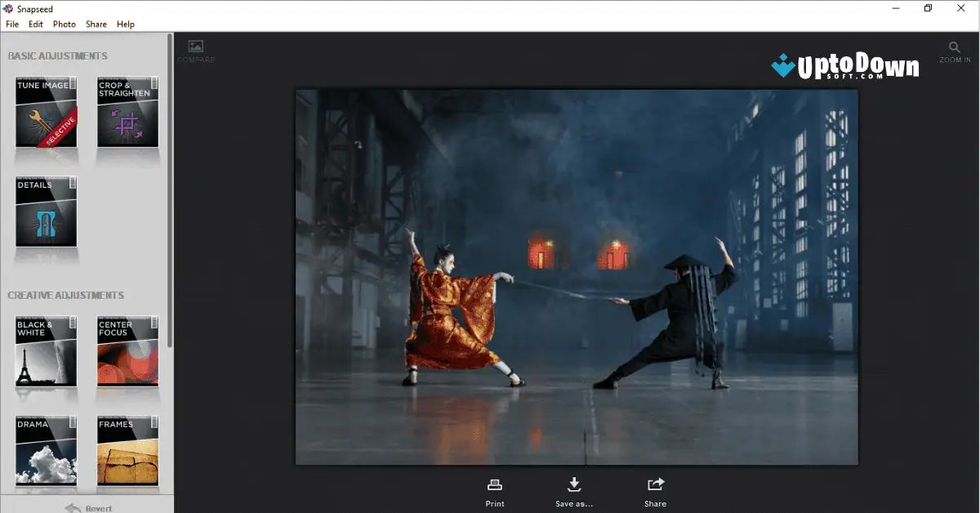
Task: Add a frame with the Frames tool
Action: pos(127,451)
